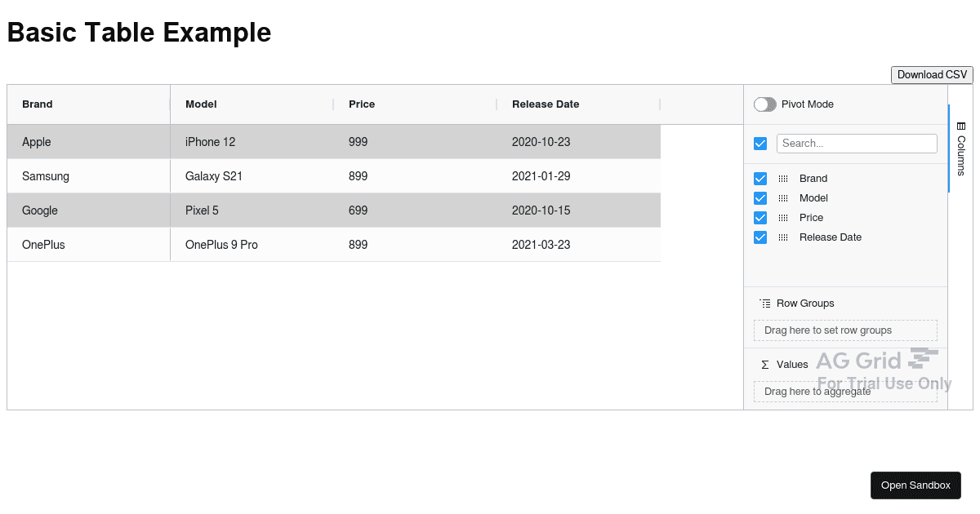
Task: Click the drag handle icon beside Brand column
Action: coord(783,179)
